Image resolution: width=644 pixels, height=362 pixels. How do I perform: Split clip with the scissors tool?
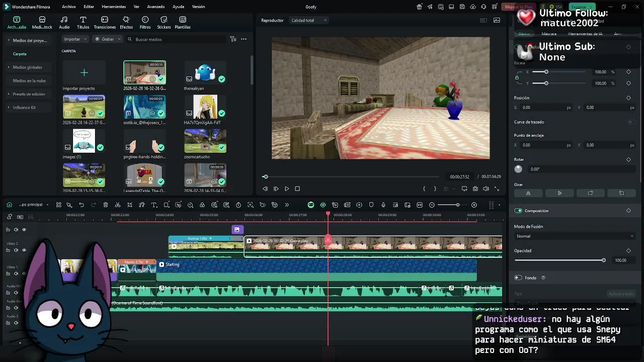pyautogui.click(x=118, y=205)
